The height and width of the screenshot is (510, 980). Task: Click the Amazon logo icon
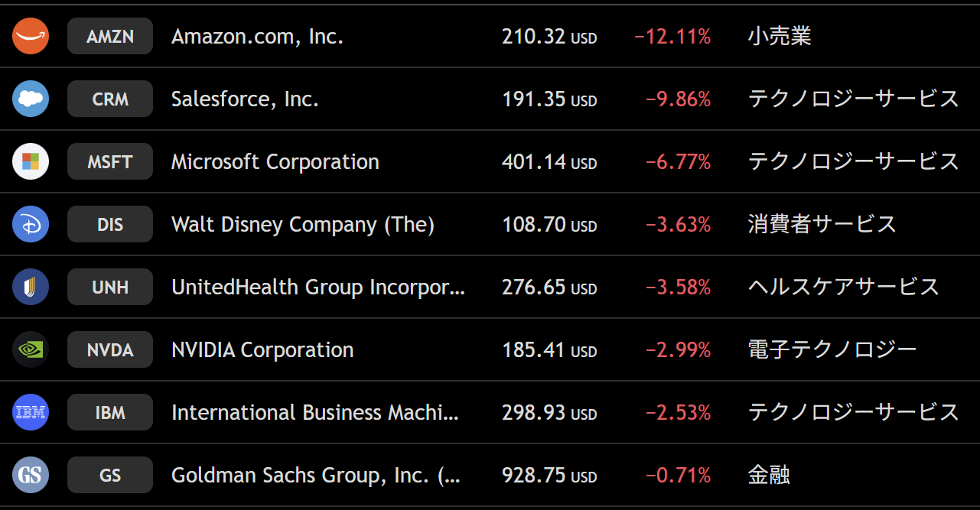coord(31,36)
